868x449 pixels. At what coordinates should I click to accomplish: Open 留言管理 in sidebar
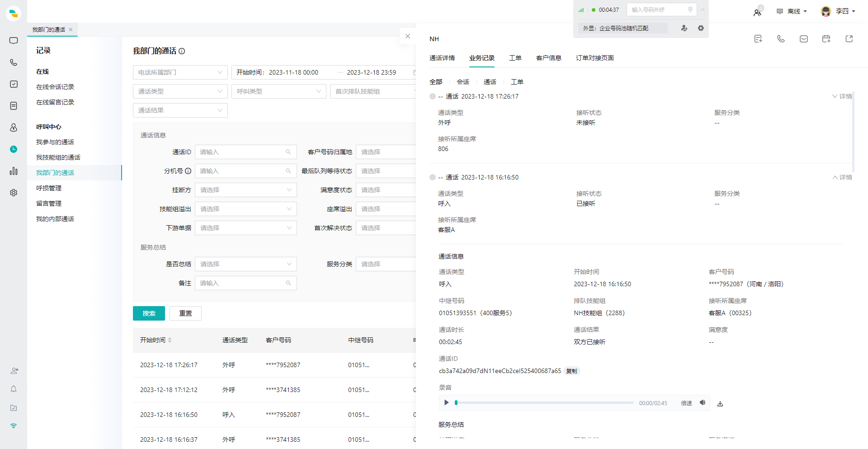49,203
